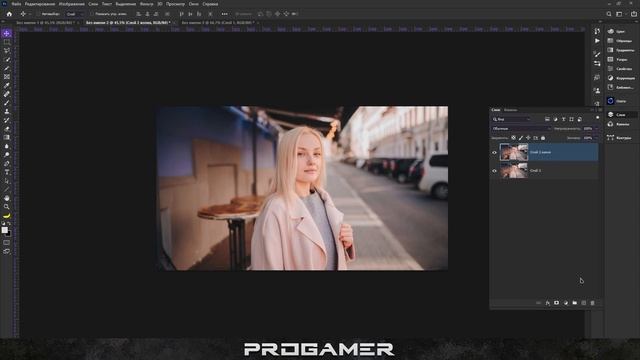Select the Type tool
640x360 pixels.
[x=7, y=172]
